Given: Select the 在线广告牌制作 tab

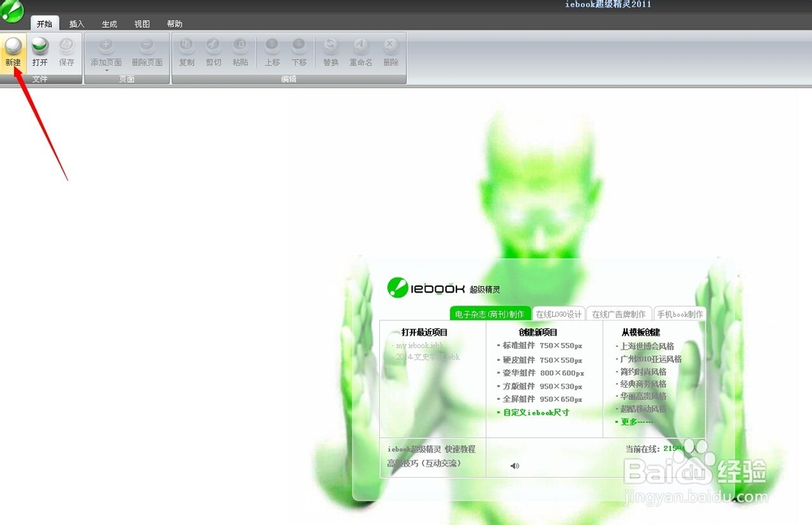Looking at the screenshot, I should point(619,314).
